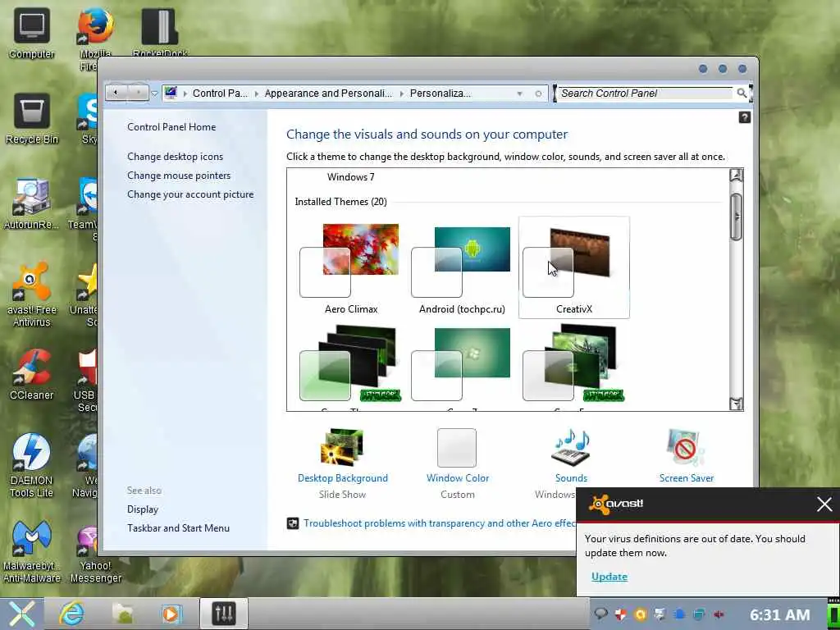Click the speech bubble tray icon
The image size is (840, 630).
[600, 614]
